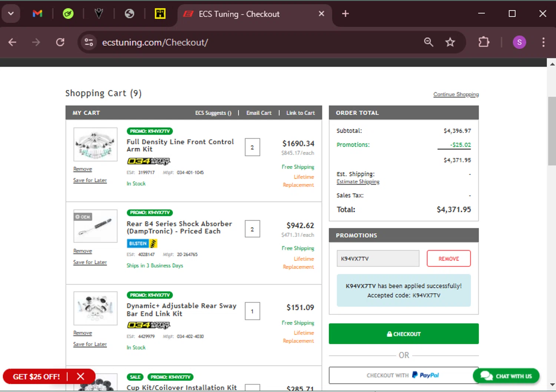
Task: Click the bookmark star icon
Action: click(450, 42)
